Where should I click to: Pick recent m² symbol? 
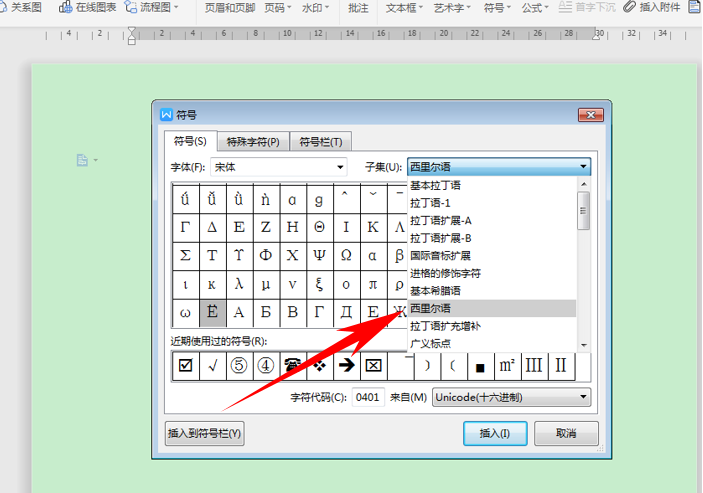tap(507, 366)
